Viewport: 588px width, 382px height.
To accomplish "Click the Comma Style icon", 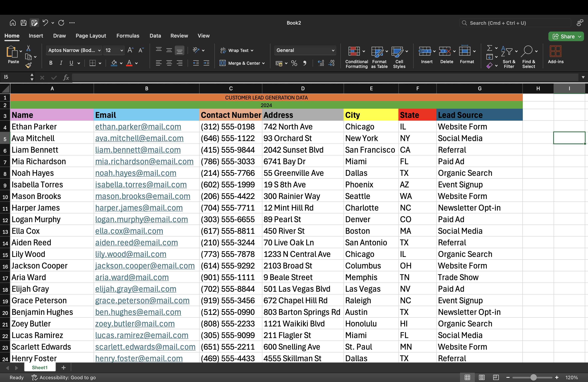I will click(305, 63).
